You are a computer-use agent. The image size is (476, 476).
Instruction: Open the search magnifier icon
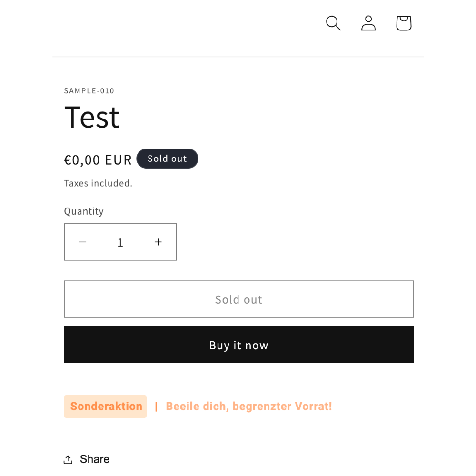(x=333, y=23)
